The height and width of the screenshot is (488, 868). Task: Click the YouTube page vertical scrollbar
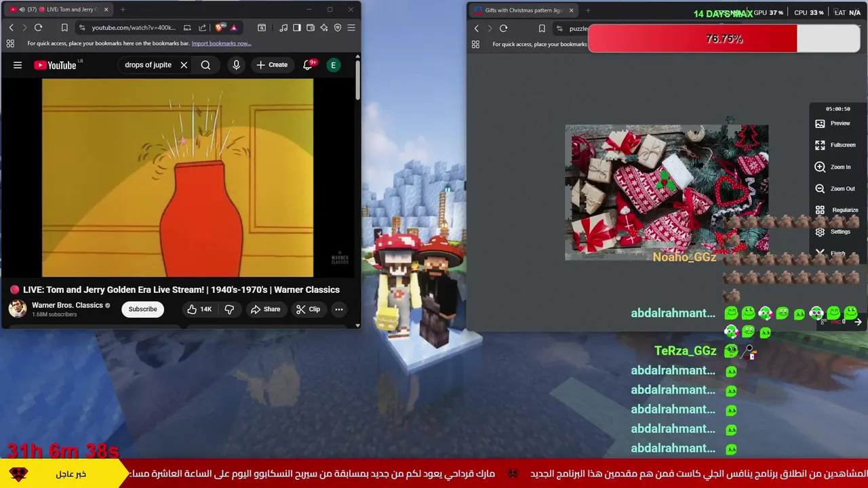(x=357, y=81)
